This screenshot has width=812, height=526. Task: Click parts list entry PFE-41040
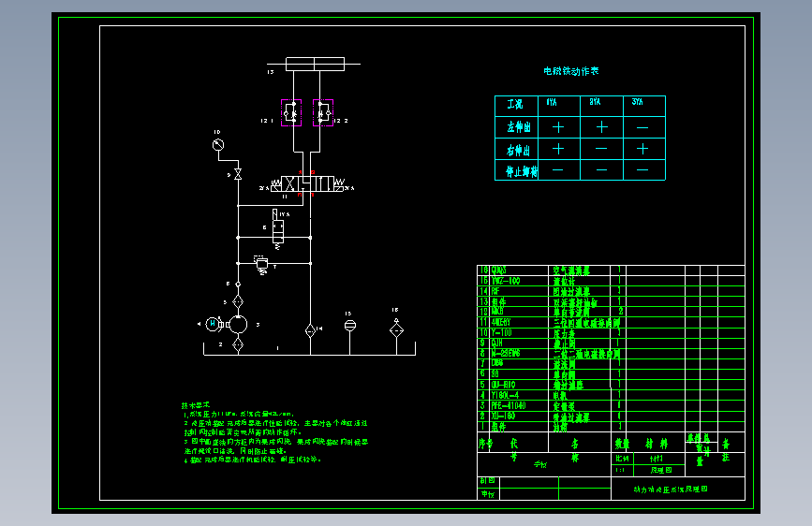click(509, 405)
